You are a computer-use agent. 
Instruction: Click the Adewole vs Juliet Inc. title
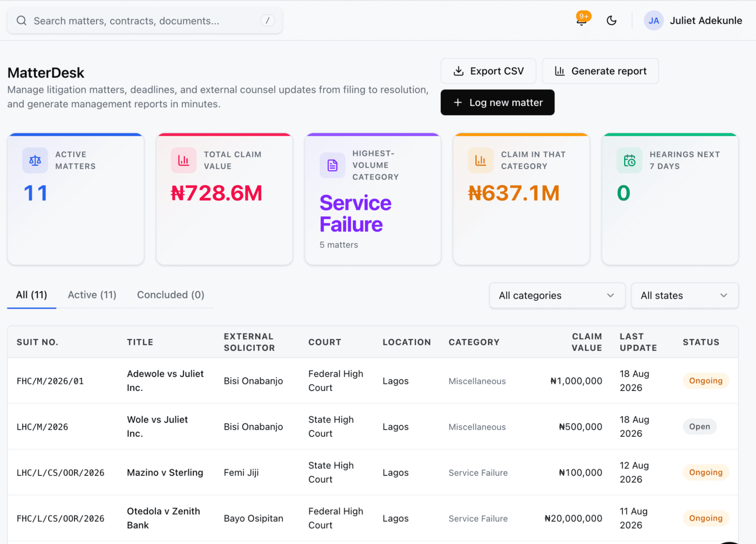point(165,381)
